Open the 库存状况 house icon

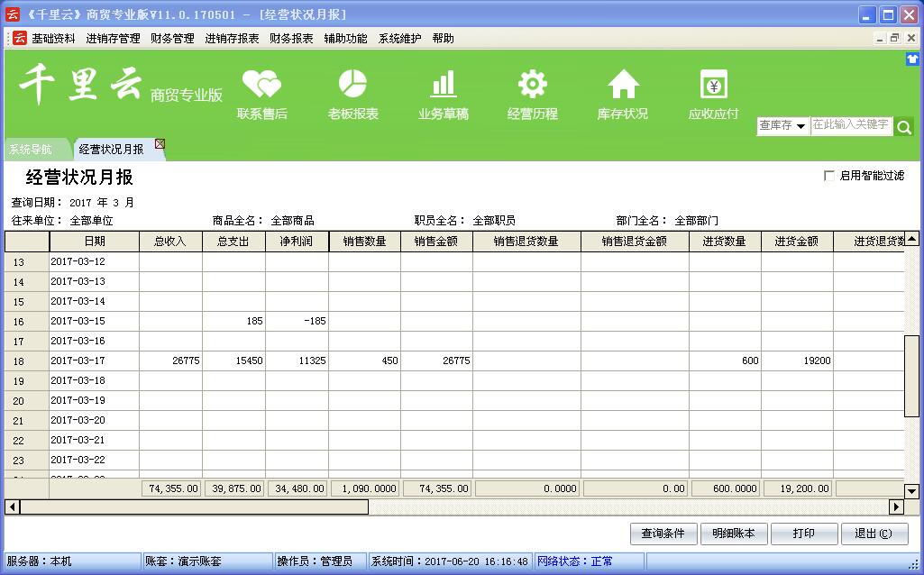coord(622,85)
